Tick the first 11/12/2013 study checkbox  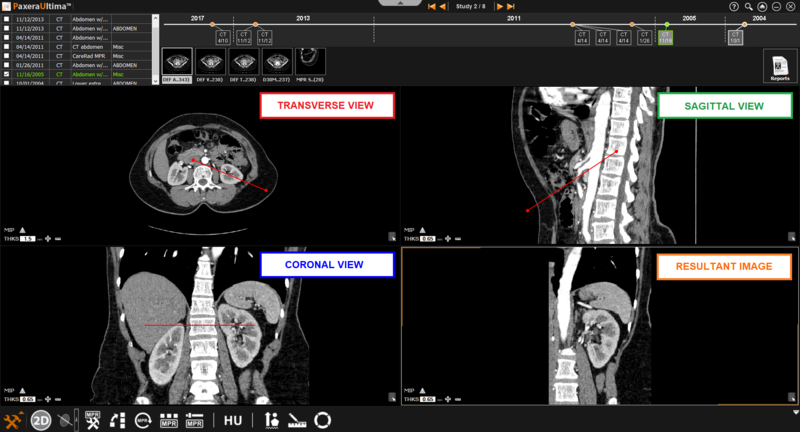8,19
